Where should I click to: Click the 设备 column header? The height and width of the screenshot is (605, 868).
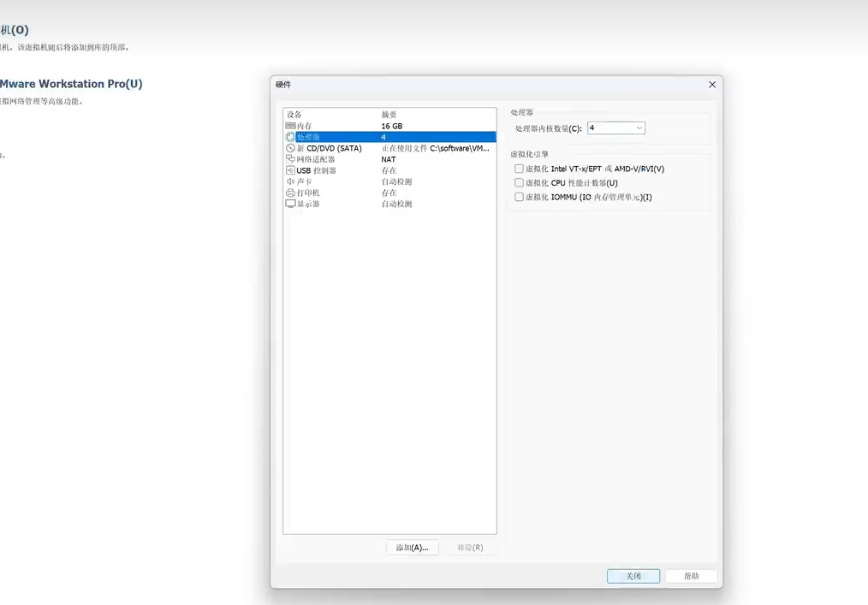pyautogui.click(x=294, y=115)
